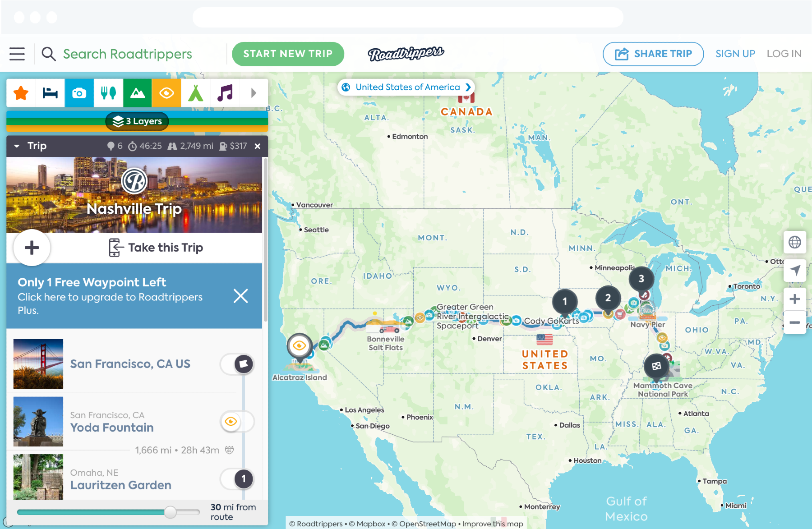Click the checkered flag destination marker

pyautogui.click(x=656, y=366)
